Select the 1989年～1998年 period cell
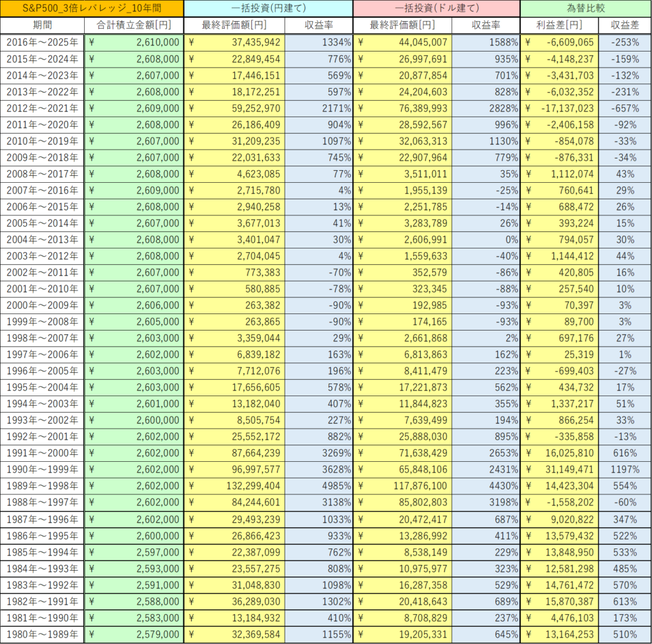652x644 pixels. coord(42,485)
